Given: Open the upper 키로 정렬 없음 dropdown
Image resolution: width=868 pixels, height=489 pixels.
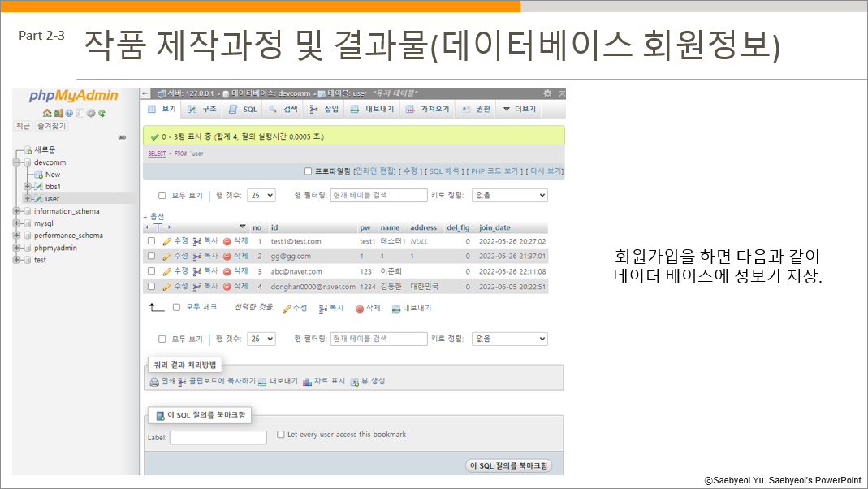Looking at the screenshot, I should (509, 196).
